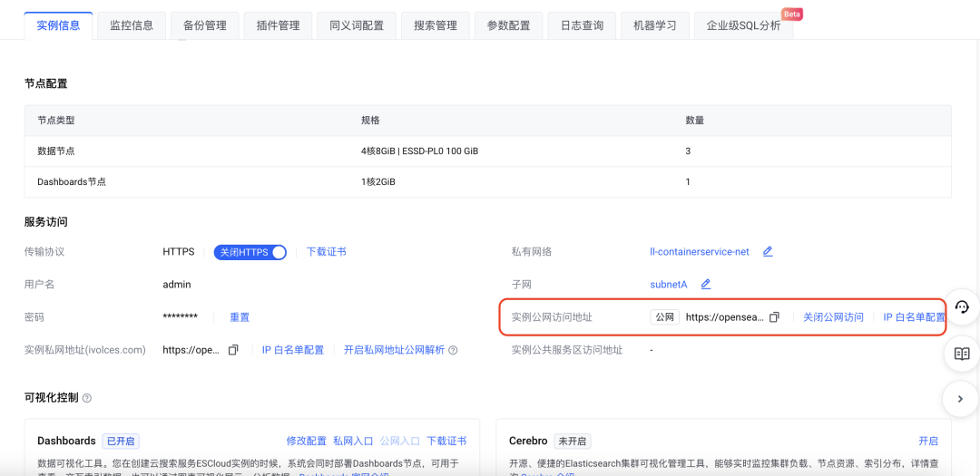
Task: Open IP 白名单配置 for private address
Action: 292,350
